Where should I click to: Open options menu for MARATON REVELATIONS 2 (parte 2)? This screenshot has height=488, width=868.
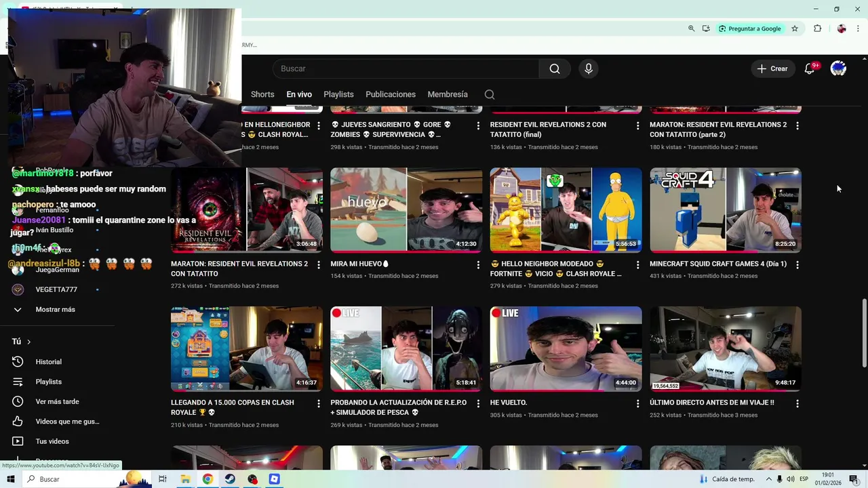pyautogui.click(x=797, y=126)
